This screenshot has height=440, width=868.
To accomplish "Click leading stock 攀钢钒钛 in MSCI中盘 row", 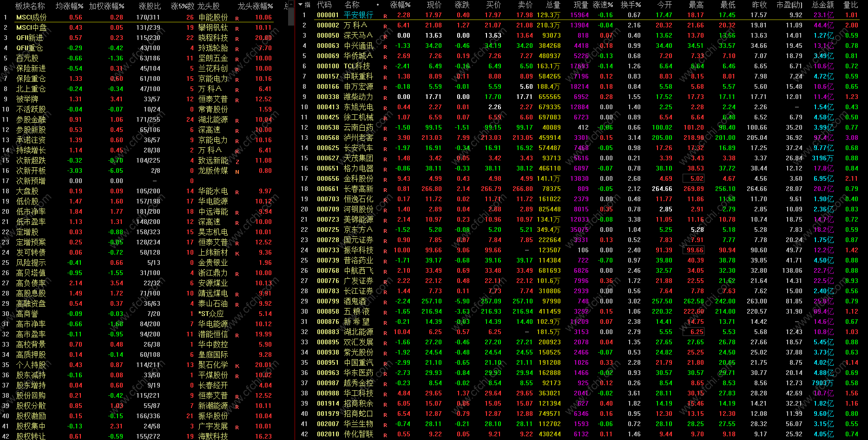I will pyautogui.click(x=213, y=27).
